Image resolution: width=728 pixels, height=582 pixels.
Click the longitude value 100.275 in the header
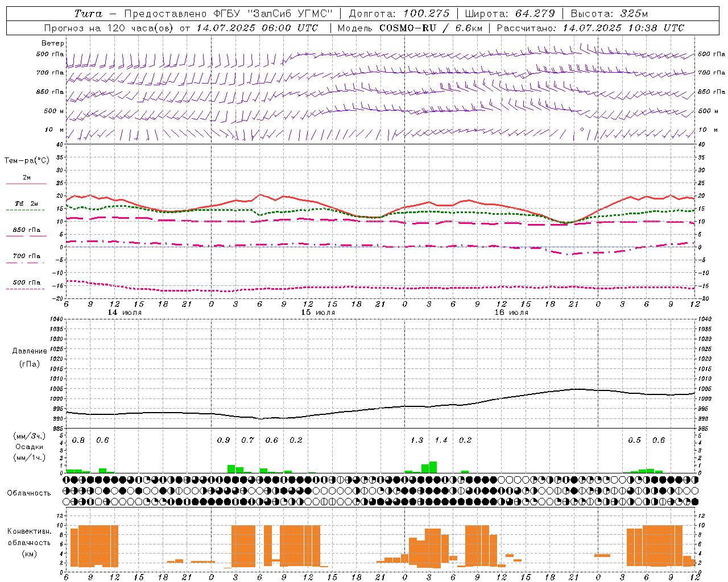(426, 14)
